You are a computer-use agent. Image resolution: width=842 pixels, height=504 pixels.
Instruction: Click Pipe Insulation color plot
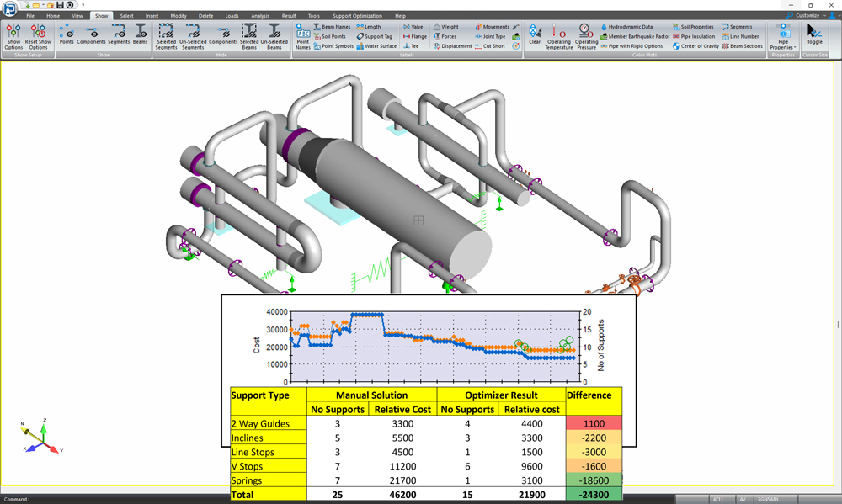click(694, 37)
